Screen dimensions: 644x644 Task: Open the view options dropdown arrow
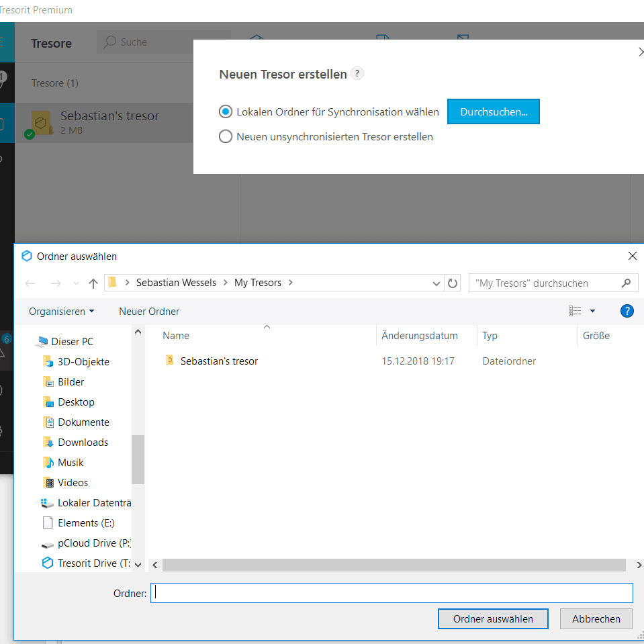click(592, 311)
